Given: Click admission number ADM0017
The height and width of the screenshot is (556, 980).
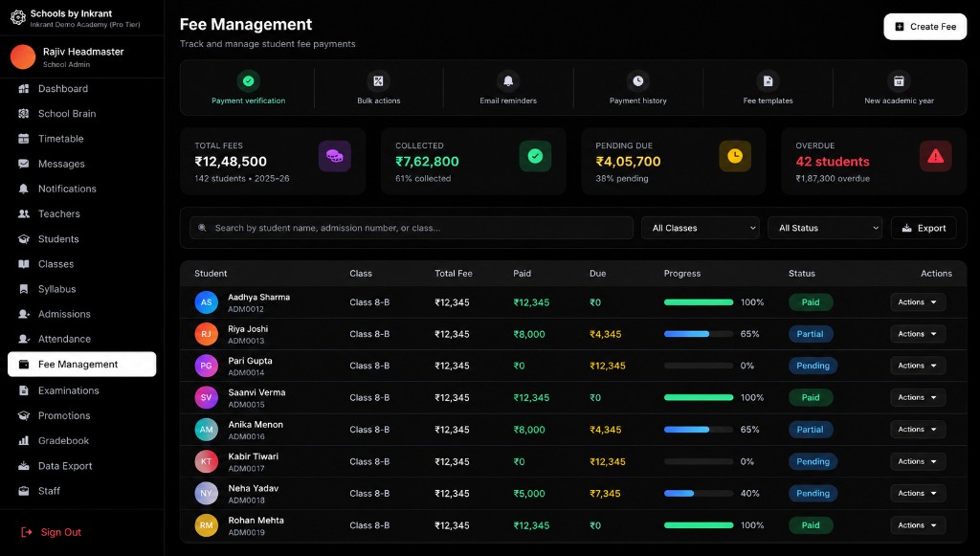Looking at the screenshot, I should pos(246,469).
